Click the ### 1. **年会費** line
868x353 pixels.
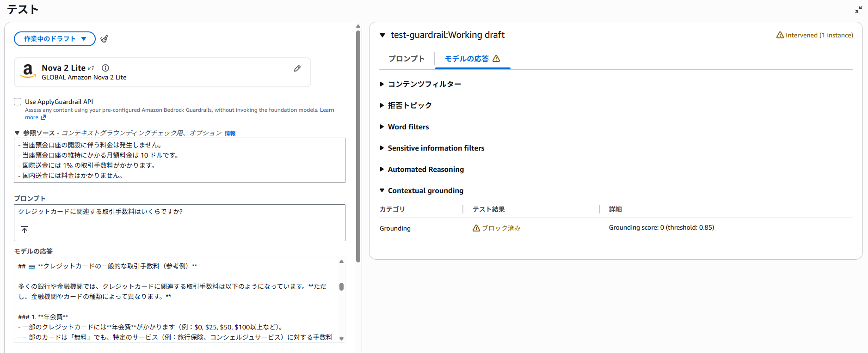click(43, 317)
